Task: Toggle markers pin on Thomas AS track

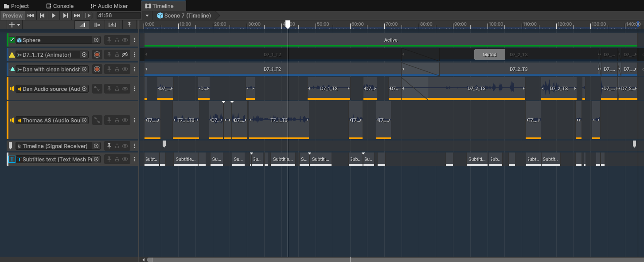Action: (x=109, y=120)
